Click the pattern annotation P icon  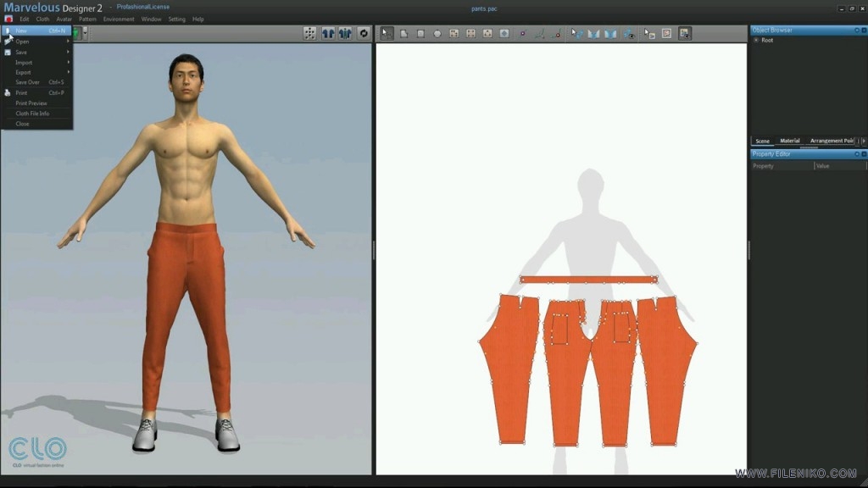(666, 34)
